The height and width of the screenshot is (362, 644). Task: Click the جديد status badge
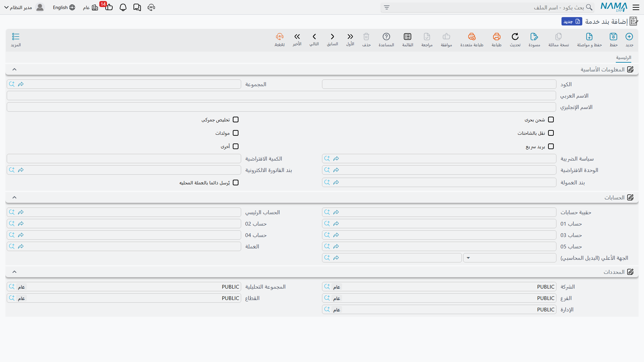tap(572, 21)
